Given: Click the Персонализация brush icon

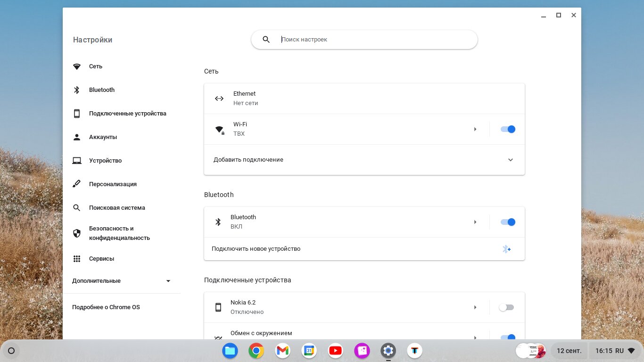Looking at the screenshot, I should point(77,184).
